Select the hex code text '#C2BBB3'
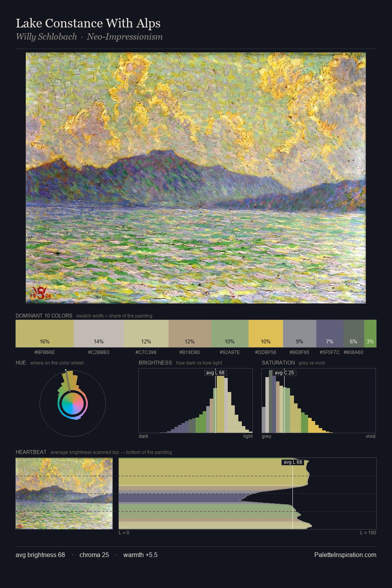Viewport: 392px width, 588px height. [99, 352]
